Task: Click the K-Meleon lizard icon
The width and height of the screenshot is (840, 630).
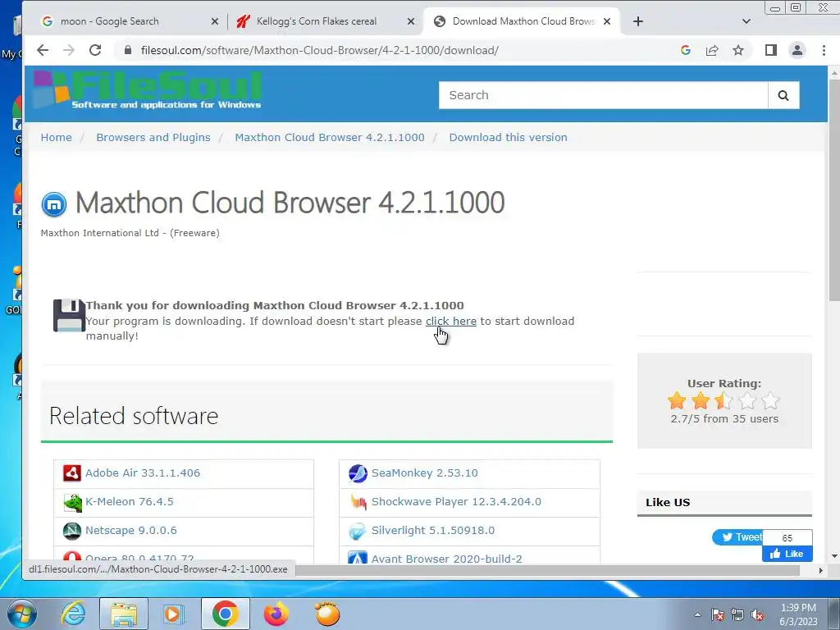Action: [x=72, y=502]
